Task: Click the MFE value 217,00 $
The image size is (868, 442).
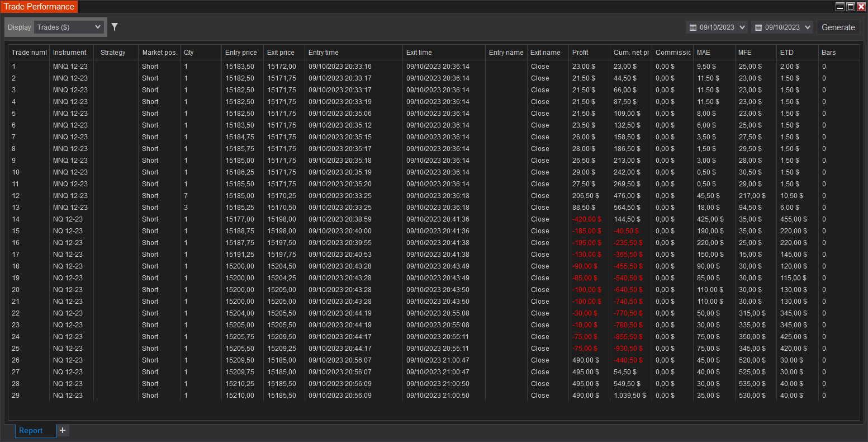Action: pyautogui.click(x=752, y=196)
